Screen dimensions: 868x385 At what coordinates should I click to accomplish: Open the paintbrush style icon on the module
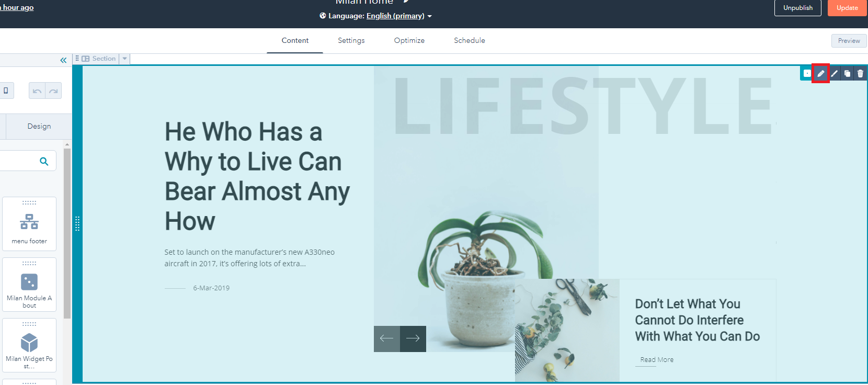[834, 74]
